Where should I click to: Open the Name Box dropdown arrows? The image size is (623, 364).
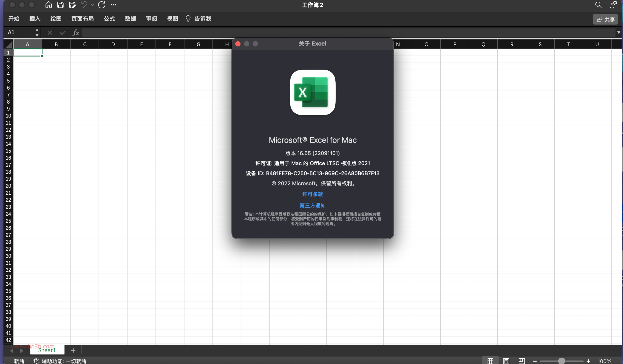click(x=37, y=32)
